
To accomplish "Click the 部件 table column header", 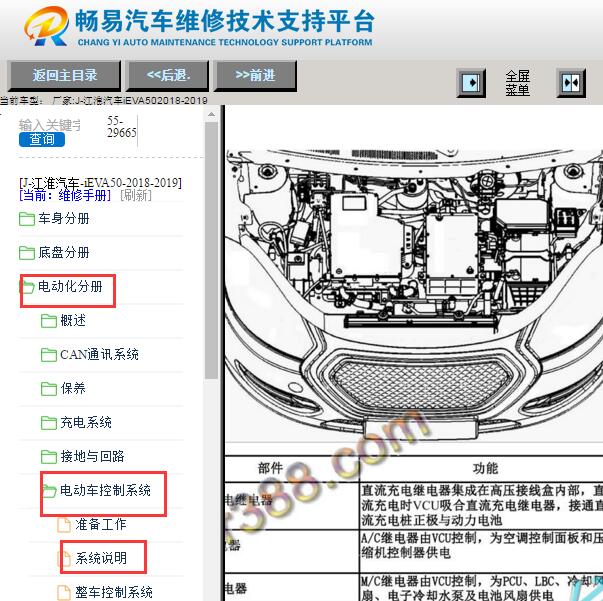I will click(270, 468).
